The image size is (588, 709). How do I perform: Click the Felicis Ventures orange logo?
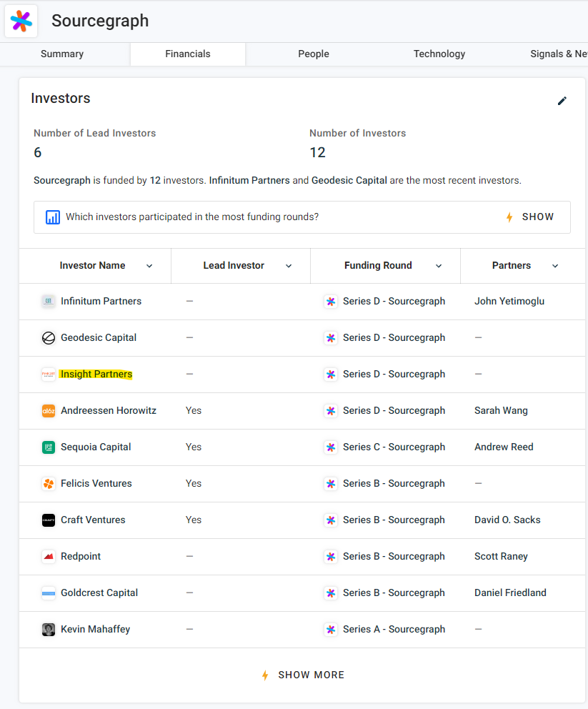[49, 483]
